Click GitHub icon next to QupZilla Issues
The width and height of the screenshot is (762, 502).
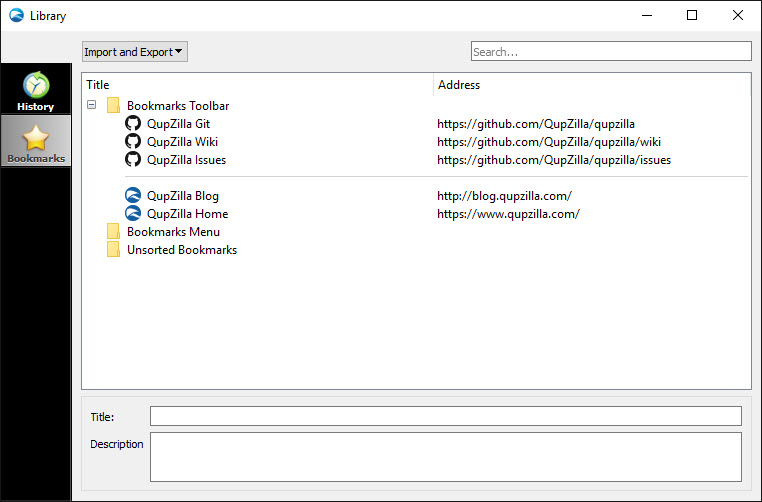[x=133, y=159]
